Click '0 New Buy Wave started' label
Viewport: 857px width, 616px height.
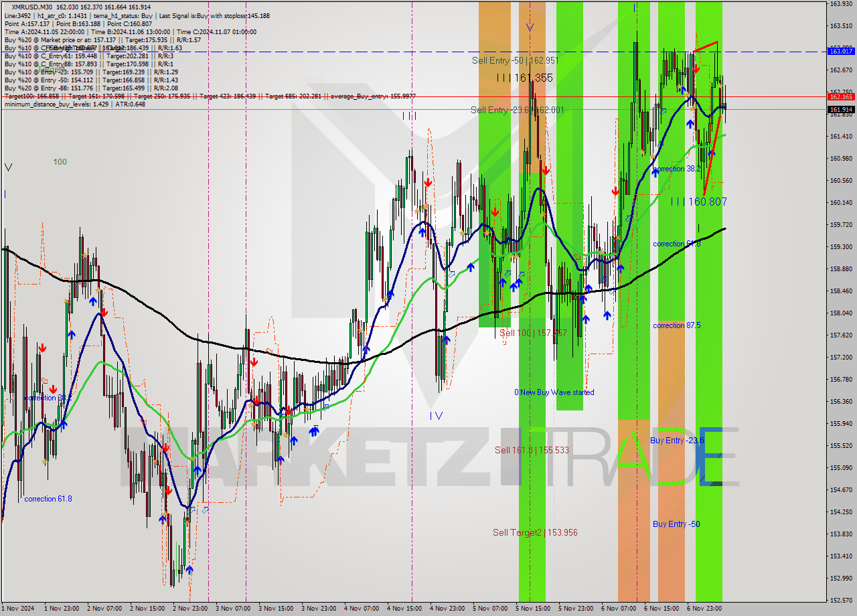pos(554,392)
